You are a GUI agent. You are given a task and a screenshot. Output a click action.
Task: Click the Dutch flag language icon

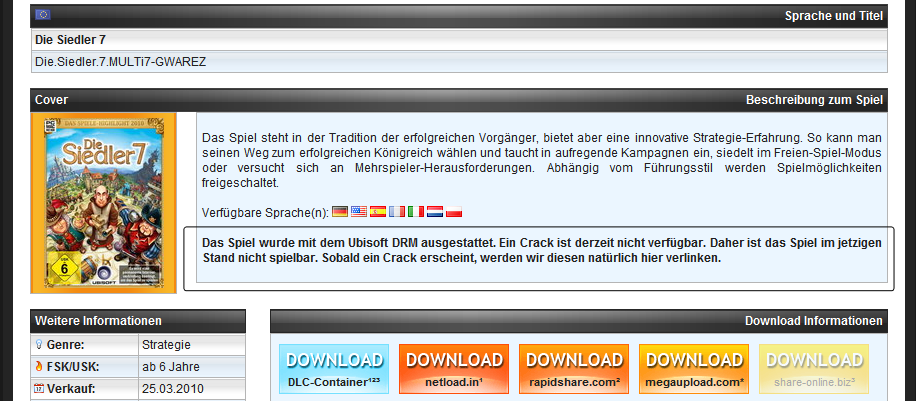[x=435, y=212]
